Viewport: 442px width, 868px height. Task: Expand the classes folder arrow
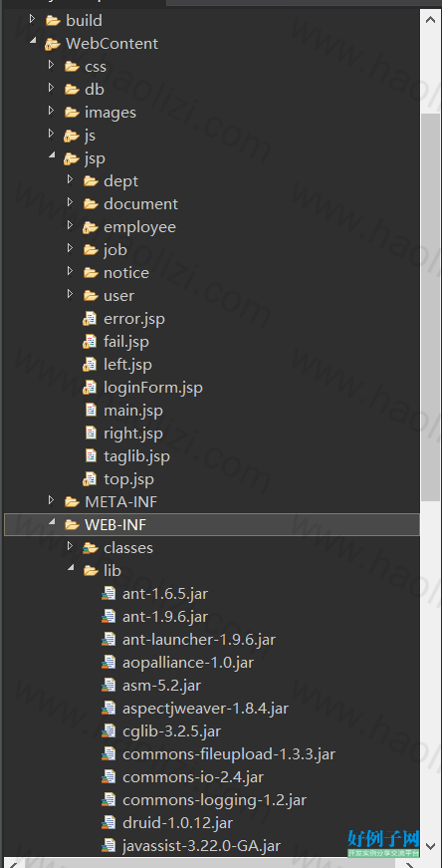click(71, 547)
